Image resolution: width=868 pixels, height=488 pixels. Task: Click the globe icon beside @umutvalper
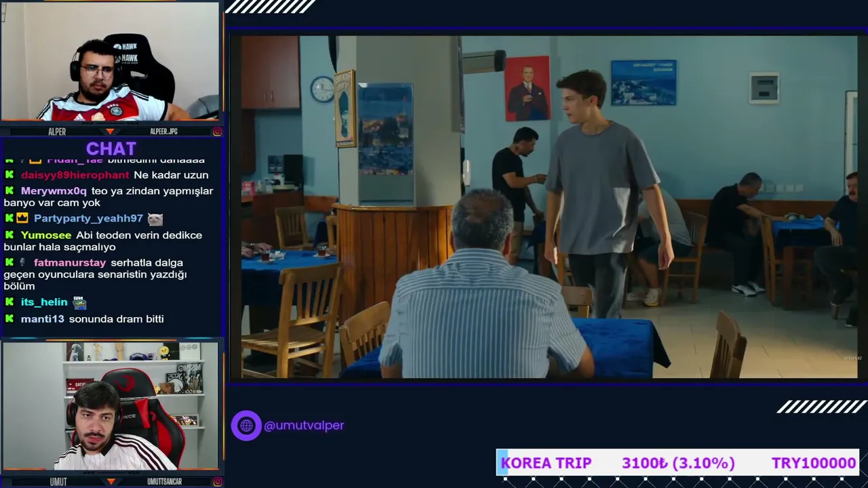[246, 426]
